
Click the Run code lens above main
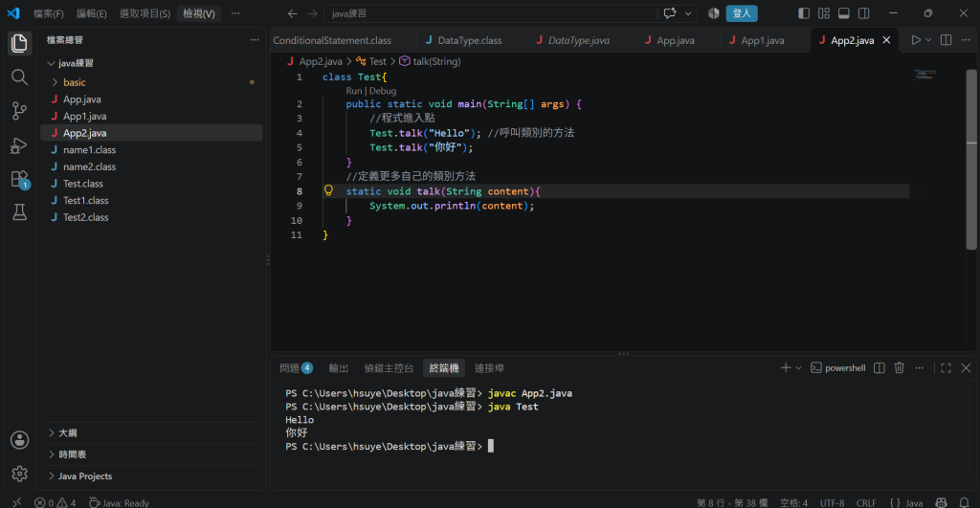[354, 91]
